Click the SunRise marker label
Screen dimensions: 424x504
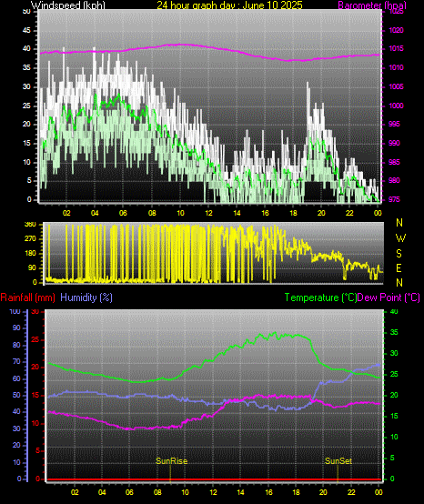pyautogui.click(x=172, y=461)
